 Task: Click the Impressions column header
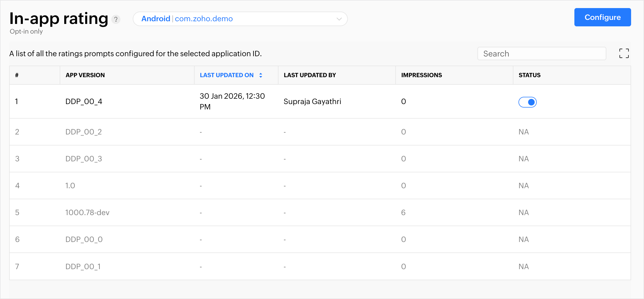click(x=421, y=75)
